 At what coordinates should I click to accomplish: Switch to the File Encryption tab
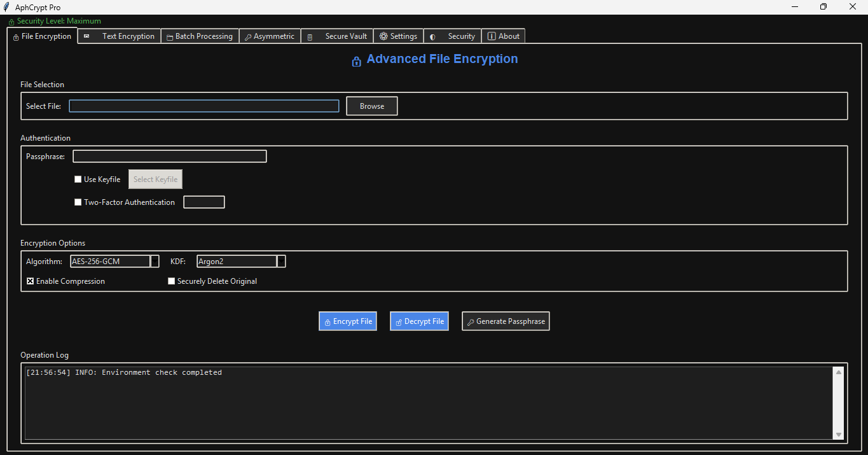point(42,36)
